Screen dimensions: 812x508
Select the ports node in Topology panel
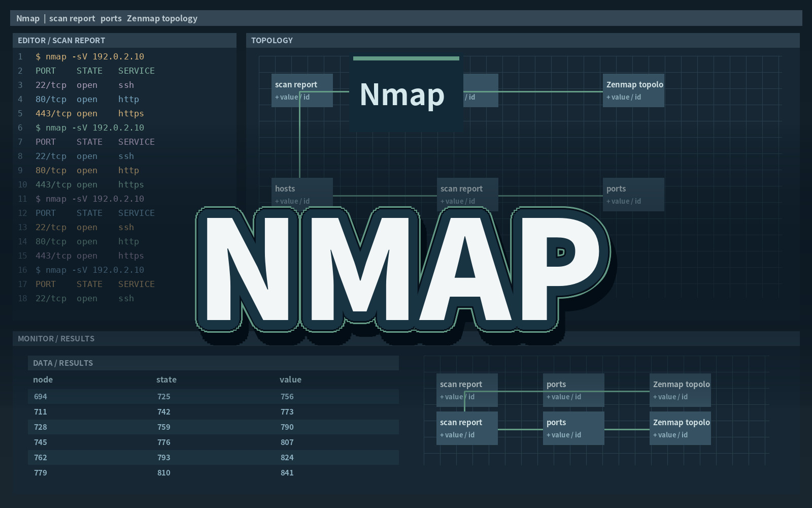pos(633,195)
